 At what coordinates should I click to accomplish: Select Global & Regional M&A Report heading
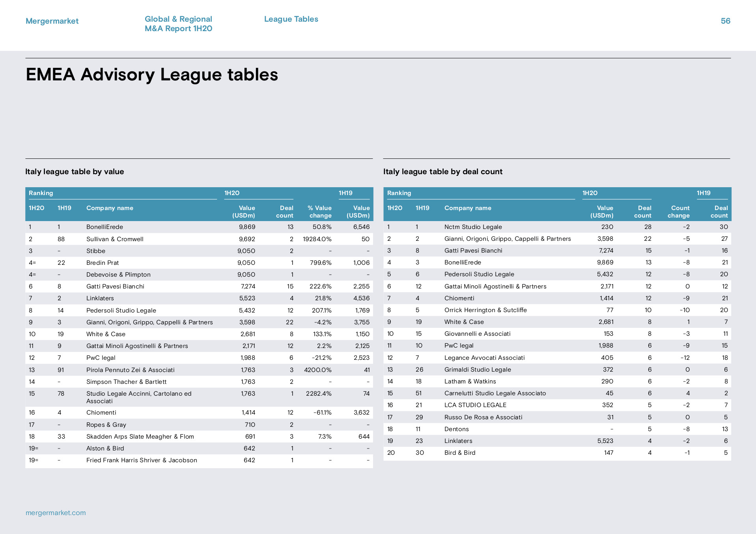point(178,24)
